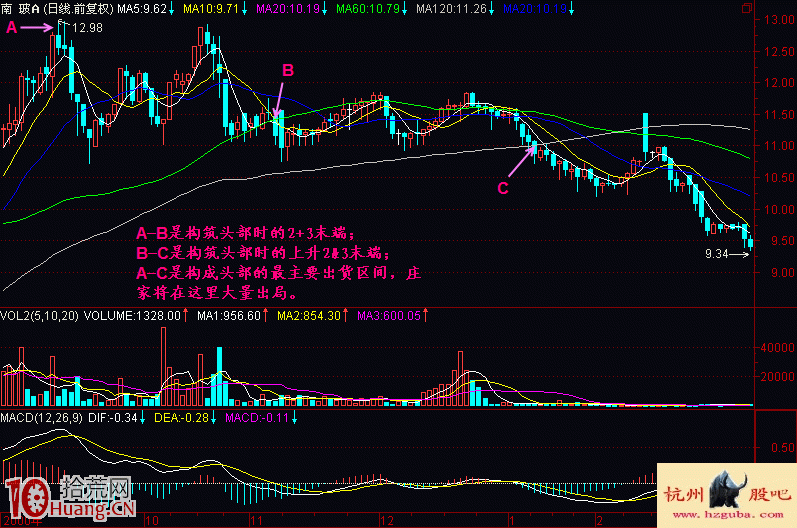
Task: Select the blue MA20:10.19 indicator label
Action: (x=535, y=9)
